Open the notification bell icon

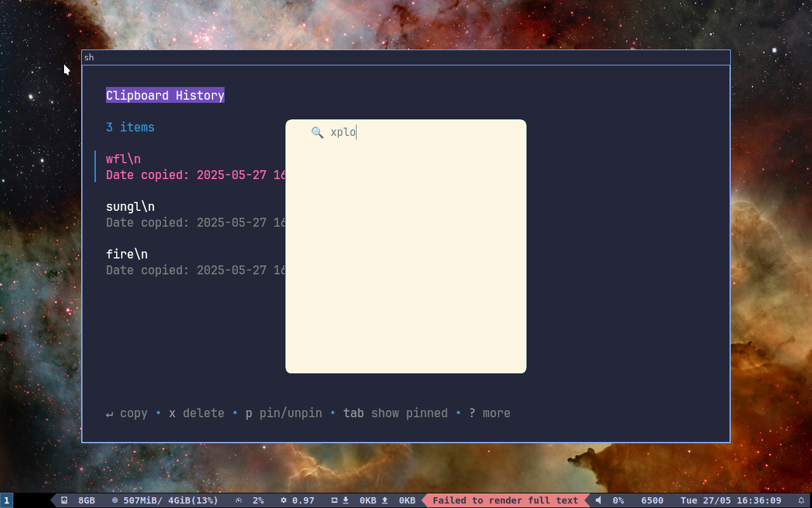click(x=801, y=500)
